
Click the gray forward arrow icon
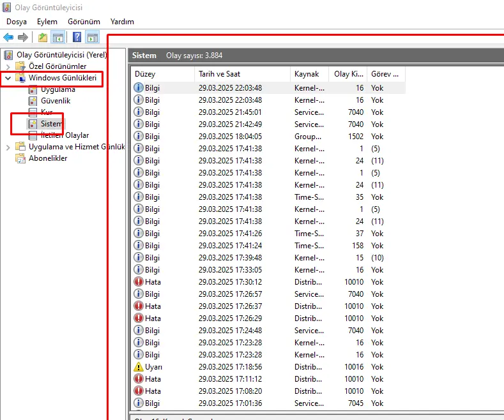pos(23,38)
